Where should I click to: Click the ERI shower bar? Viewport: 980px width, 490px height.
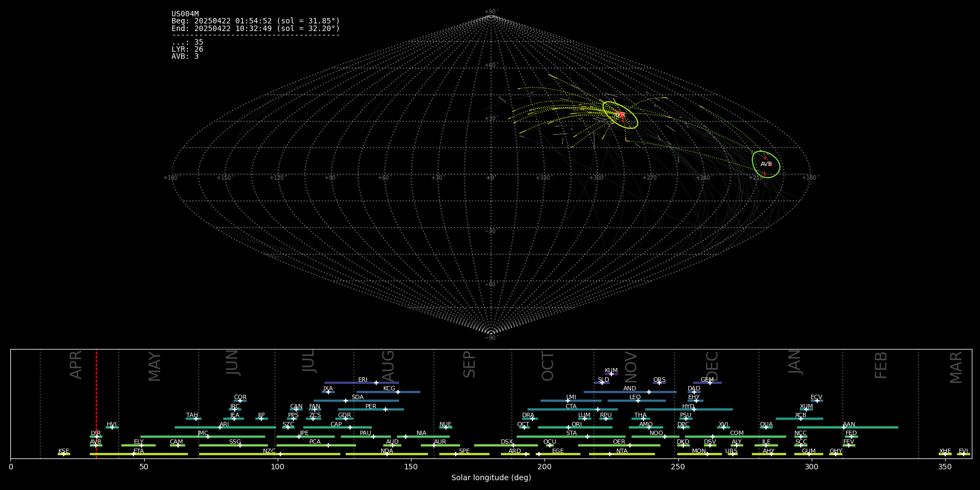pos(362,383)
